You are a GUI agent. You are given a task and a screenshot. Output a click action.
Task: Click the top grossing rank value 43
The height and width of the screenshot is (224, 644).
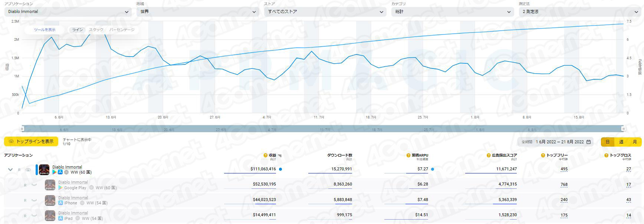coord(628,200)
